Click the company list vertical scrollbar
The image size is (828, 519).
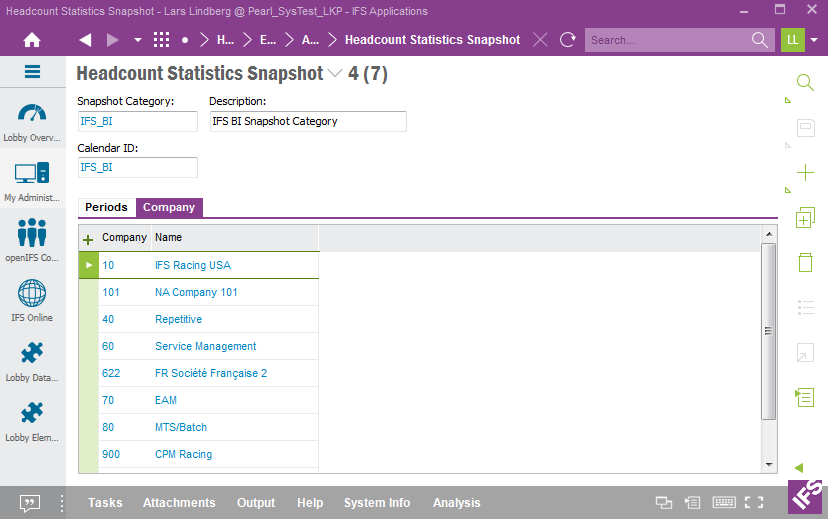(x=768, y=331)
